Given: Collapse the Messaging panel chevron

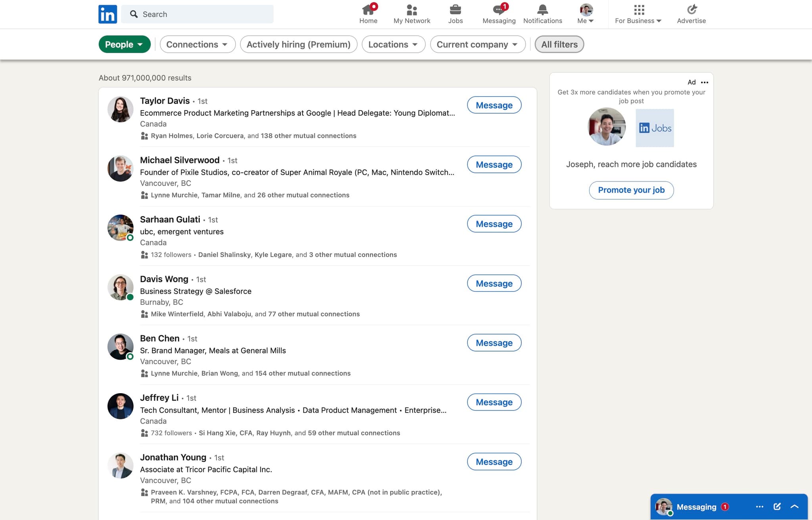Looking at the screenshot, I should click(x=795, y=507).
